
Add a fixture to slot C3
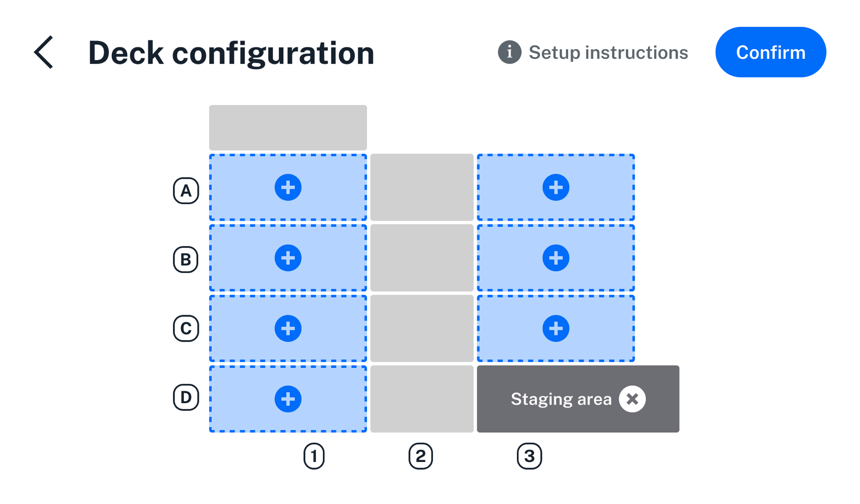pos(556,328)
